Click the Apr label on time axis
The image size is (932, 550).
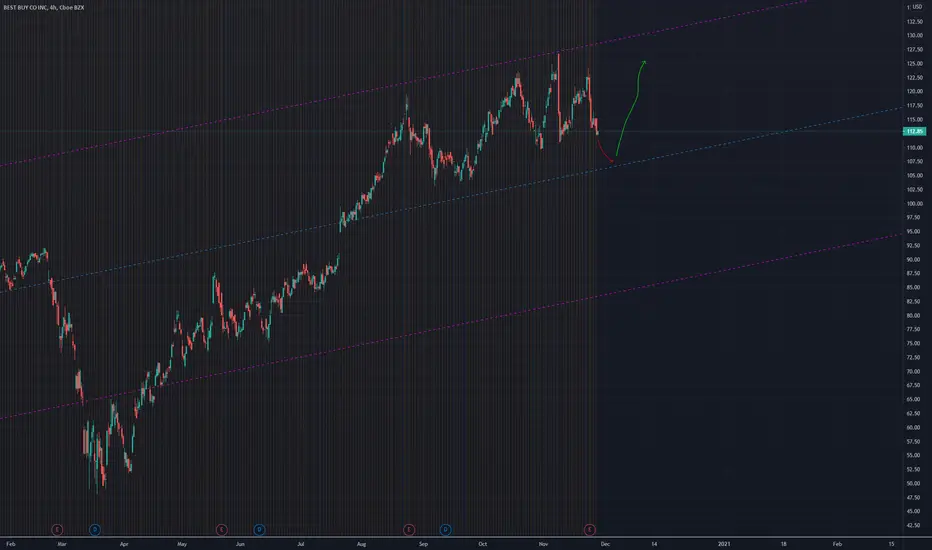pos(124,544)
